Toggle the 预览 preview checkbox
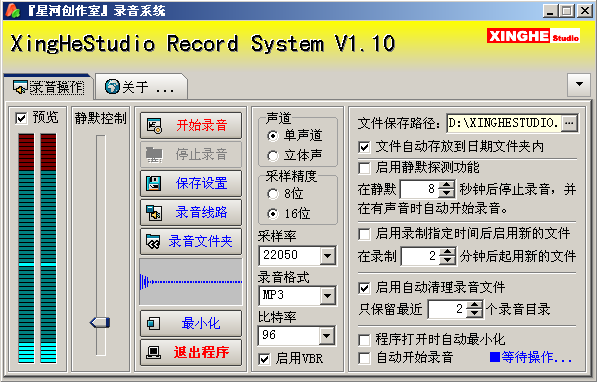Viewport: 597px width, 384px height. pyautogui.click(x=21, y=118)
